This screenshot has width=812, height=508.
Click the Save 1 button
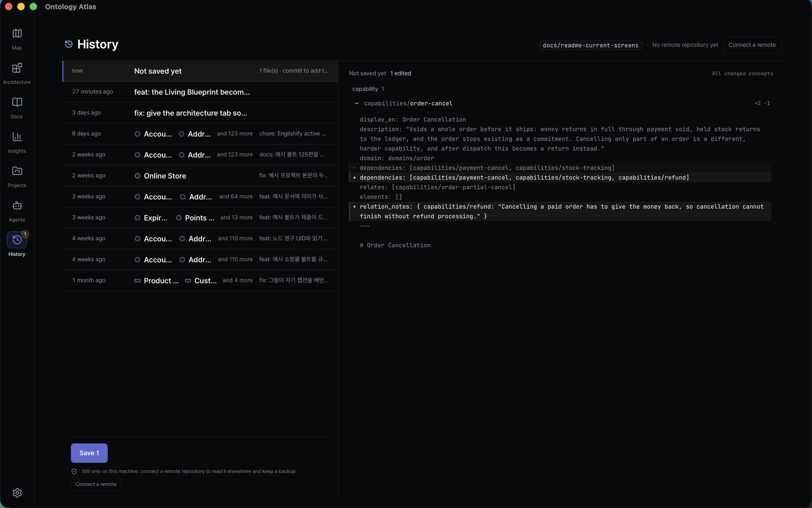[x=89, y=453]
